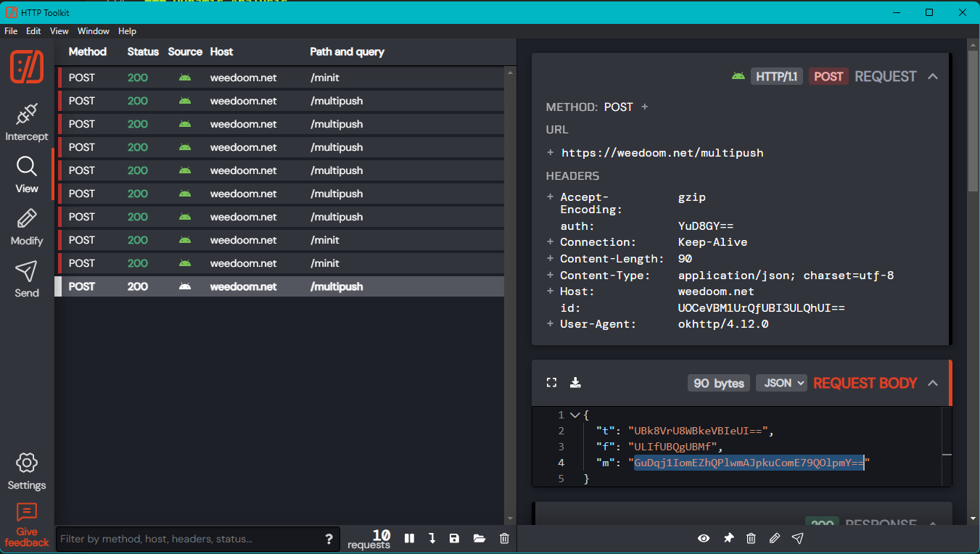Screen dimensions: 980x554
Task: Import requests using the open folder icon
Action: [479, 538]
